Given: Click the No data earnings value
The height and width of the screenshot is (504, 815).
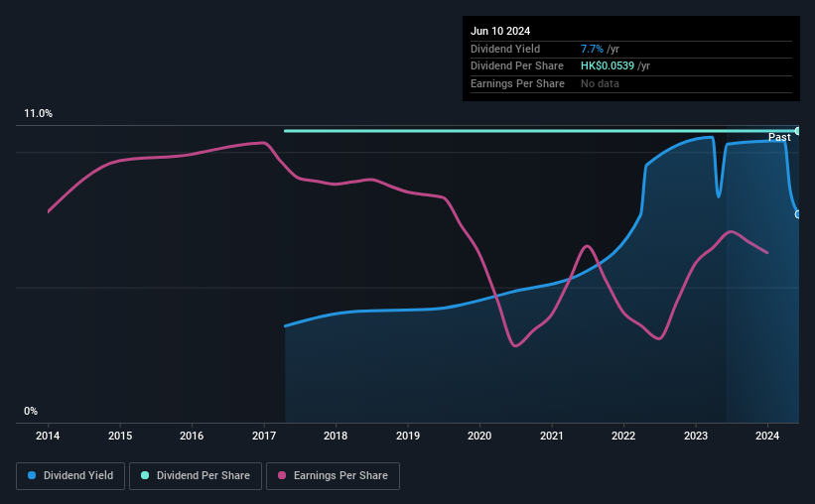Looking at the screenshot, I should [600, 83].
